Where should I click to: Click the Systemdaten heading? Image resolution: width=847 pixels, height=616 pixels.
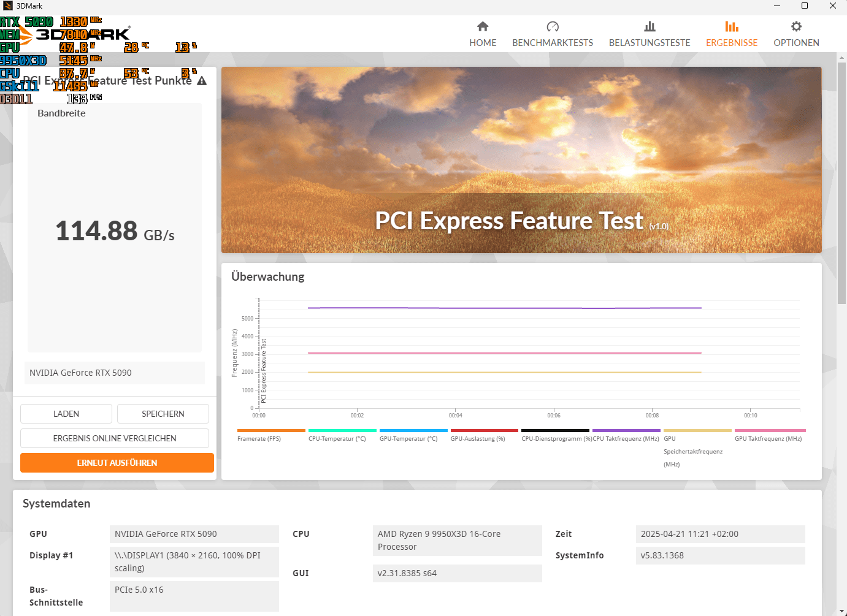pos(56,503)
